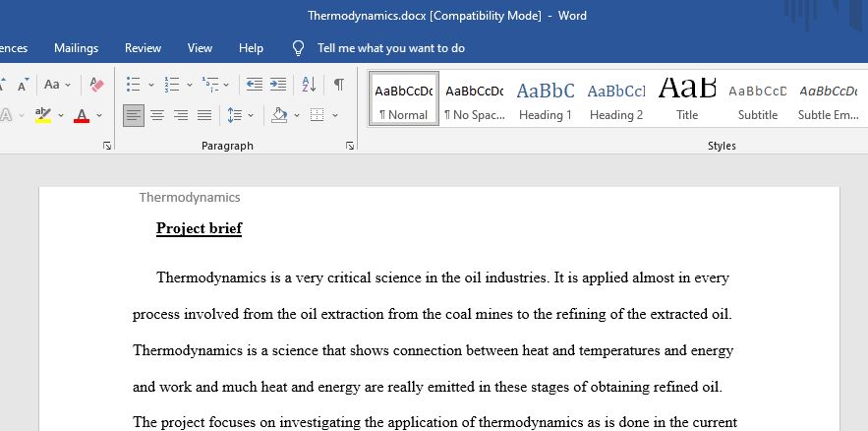Open the font color dropdown arrow
Viewport: 868px width, 431px height.
(99, 115)
